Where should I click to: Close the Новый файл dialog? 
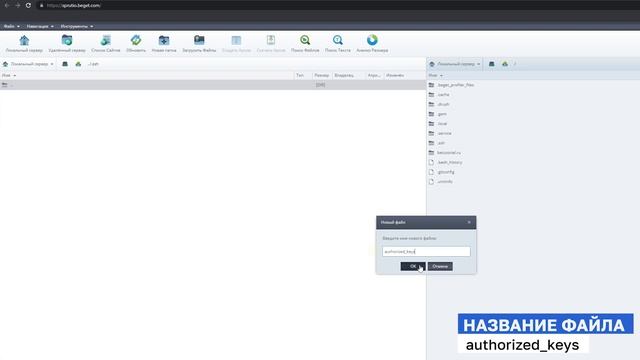pyautogui.click(x=469, y=222)
